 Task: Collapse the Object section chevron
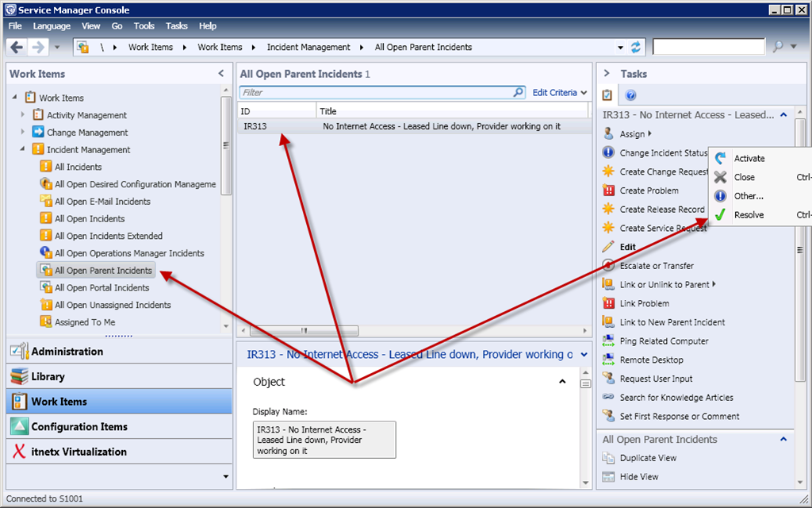tap(562, 382)
